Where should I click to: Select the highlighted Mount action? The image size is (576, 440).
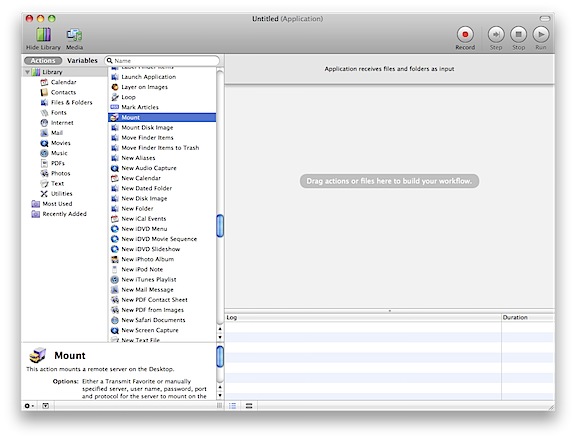162,118
